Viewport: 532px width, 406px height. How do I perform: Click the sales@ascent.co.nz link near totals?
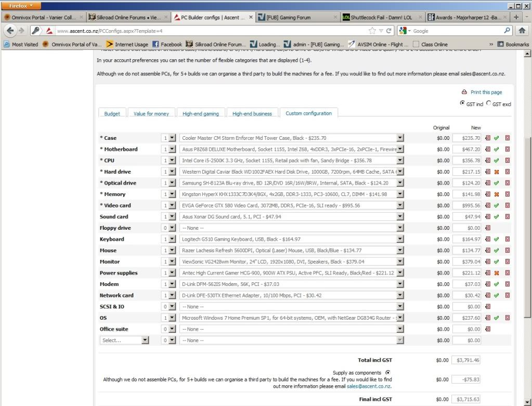369,386
